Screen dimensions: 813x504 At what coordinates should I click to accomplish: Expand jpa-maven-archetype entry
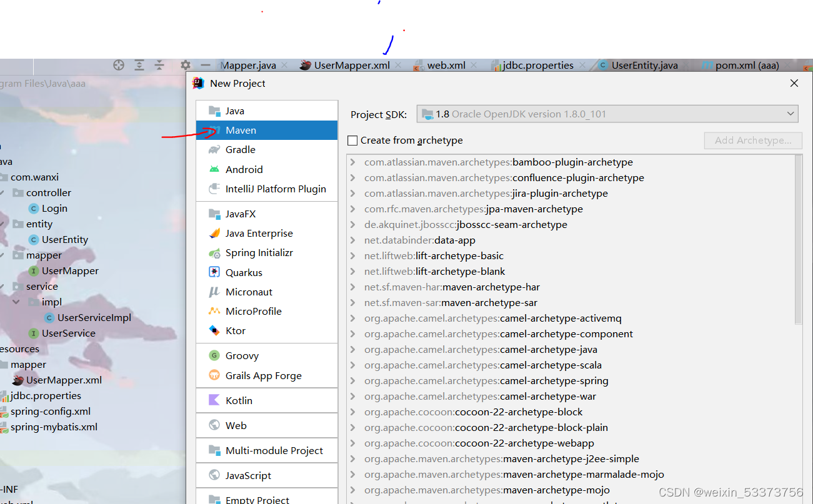coord(352,209)
